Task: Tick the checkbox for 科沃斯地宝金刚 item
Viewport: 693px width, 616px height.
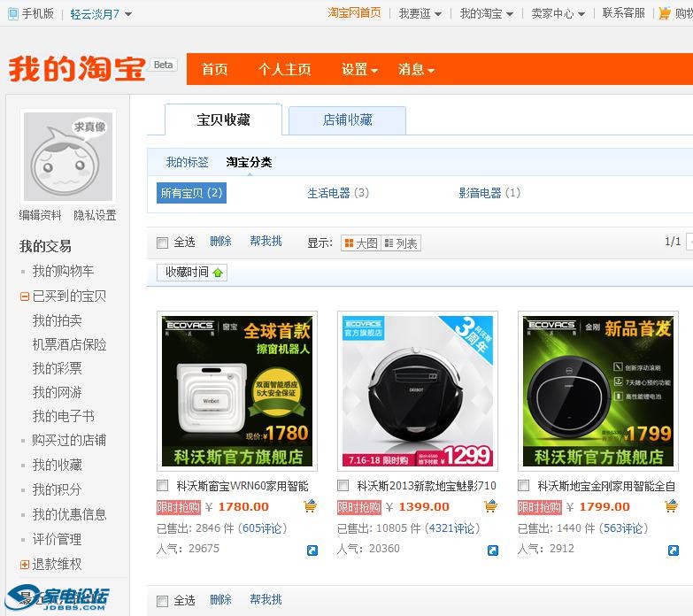Action: (x=523, y=485)
